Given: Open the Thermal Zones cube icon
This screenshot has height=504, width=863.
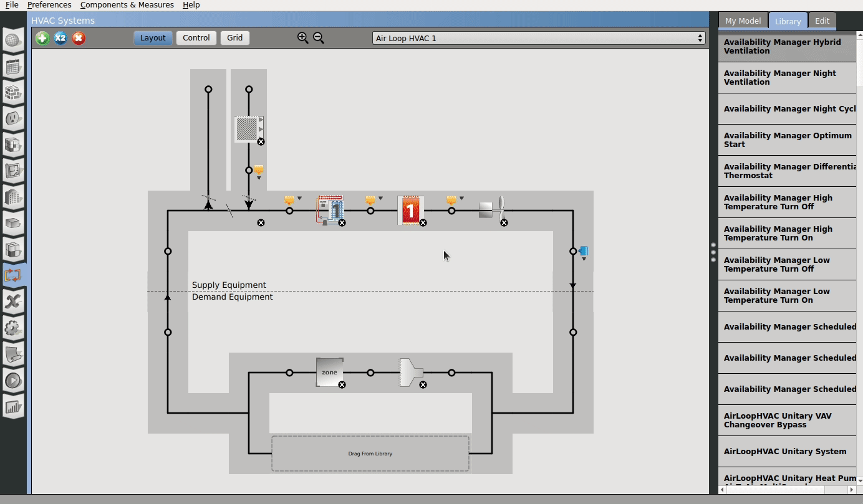Looking at the screenshot, I should pos(13,249).
